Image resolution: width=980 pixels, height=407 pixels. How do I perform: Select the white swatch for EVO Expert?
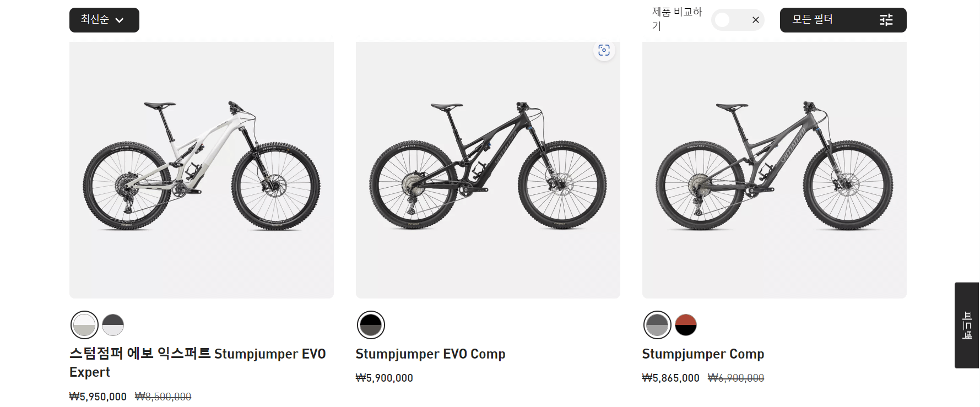pos(84,325)
